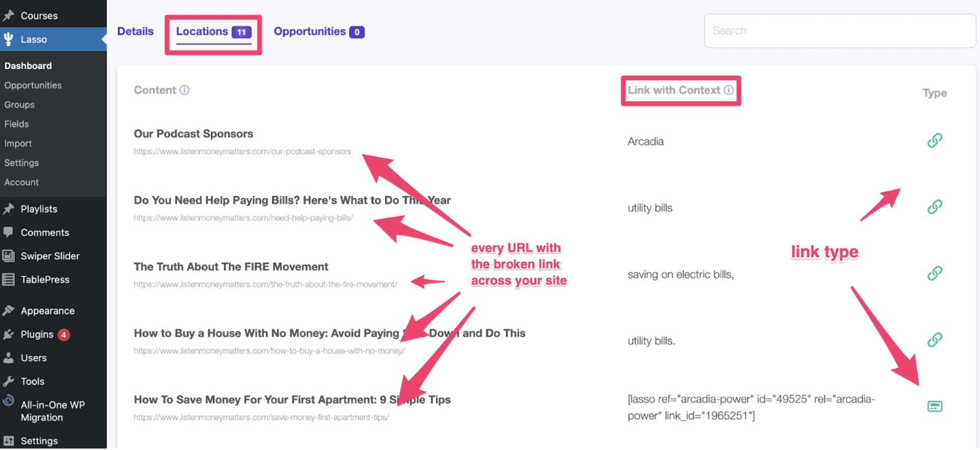Screen dimensions: 980x450
Task: Switch to the Details tab
Action: (135, 32)
